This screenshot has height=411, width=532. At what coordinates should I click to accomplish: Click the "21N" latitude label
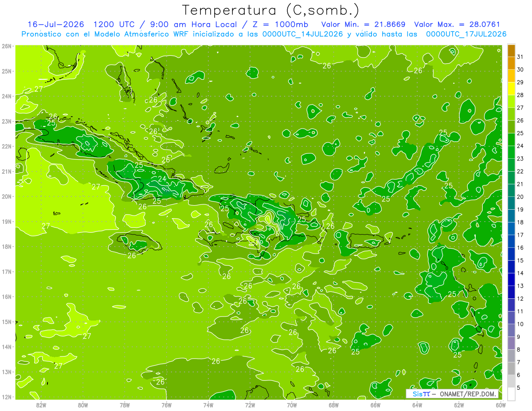(6, 171)
